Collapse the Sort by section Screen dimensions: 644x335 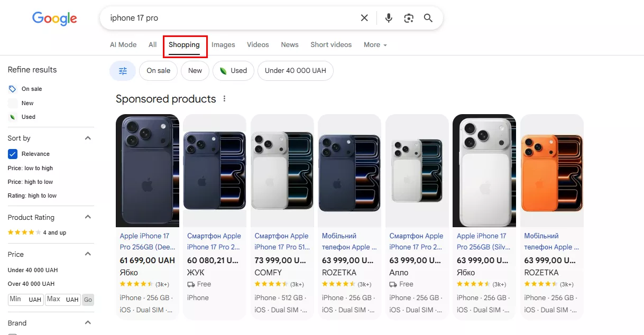tap(88, 137)
